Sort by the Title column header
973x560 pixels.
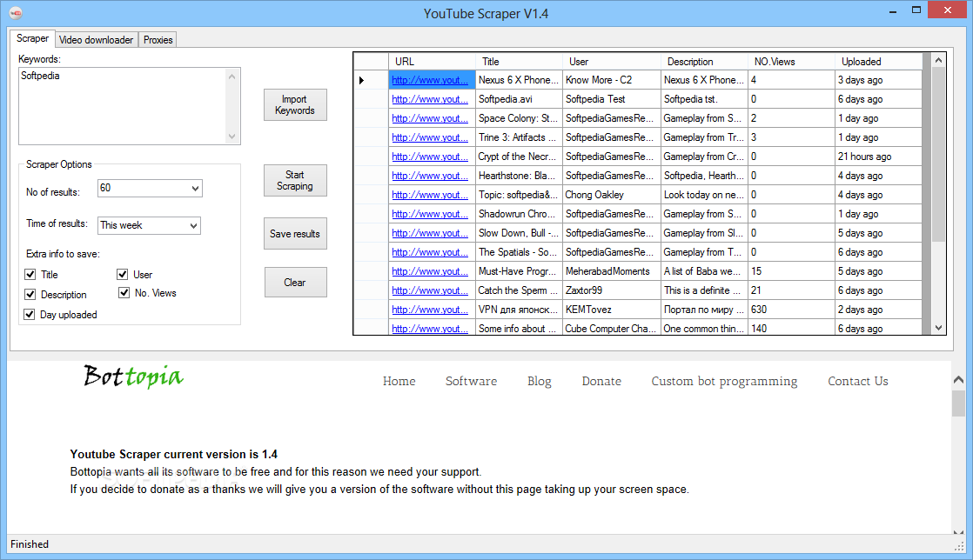pos(519,62)
